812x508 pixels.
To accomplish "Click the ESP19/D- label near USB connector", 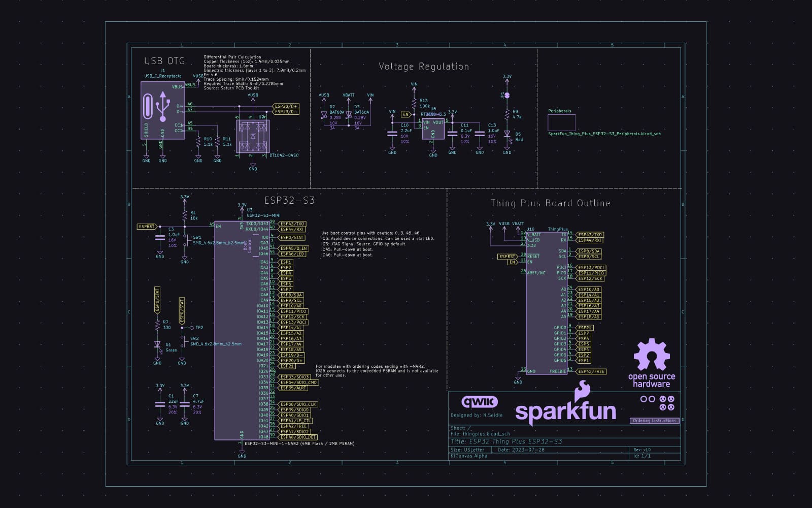I will pos(286,112).
